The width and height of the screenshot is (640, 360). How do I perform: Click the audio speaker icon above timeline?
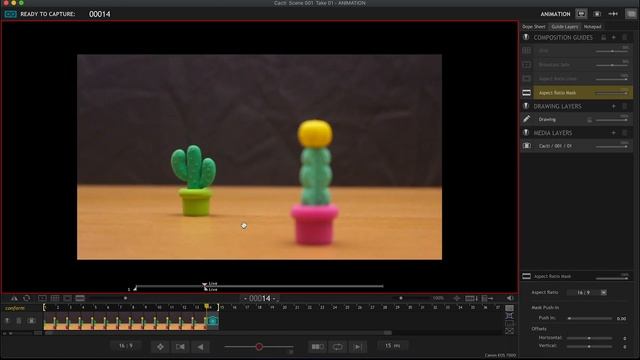click(x=510, y=298)
